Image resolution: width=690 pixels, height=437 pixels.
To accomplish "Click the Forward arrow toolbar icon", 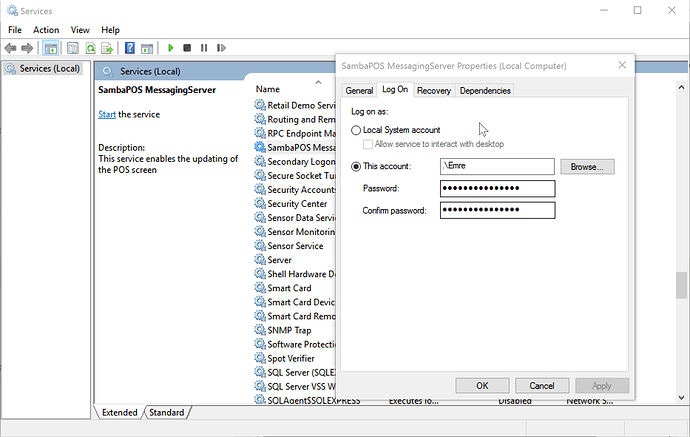I will click(27, 48).
